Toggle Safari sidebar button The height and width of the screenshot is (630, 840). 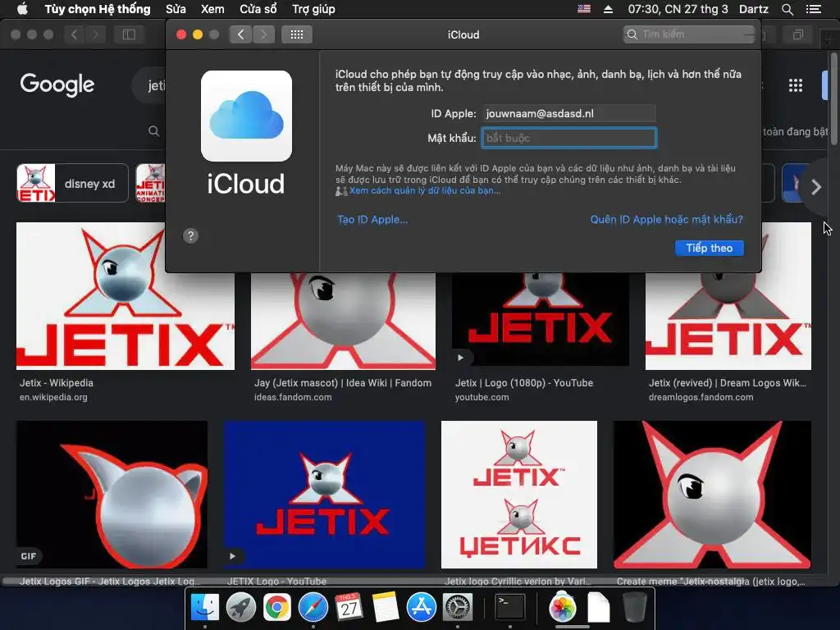click(129, 34)
